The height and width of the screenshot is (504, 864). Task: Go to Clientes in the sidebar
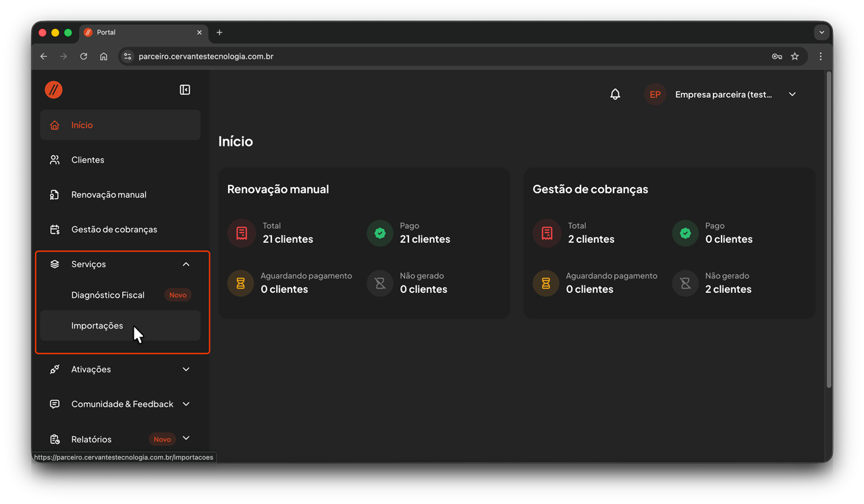(x=88, y=160)
